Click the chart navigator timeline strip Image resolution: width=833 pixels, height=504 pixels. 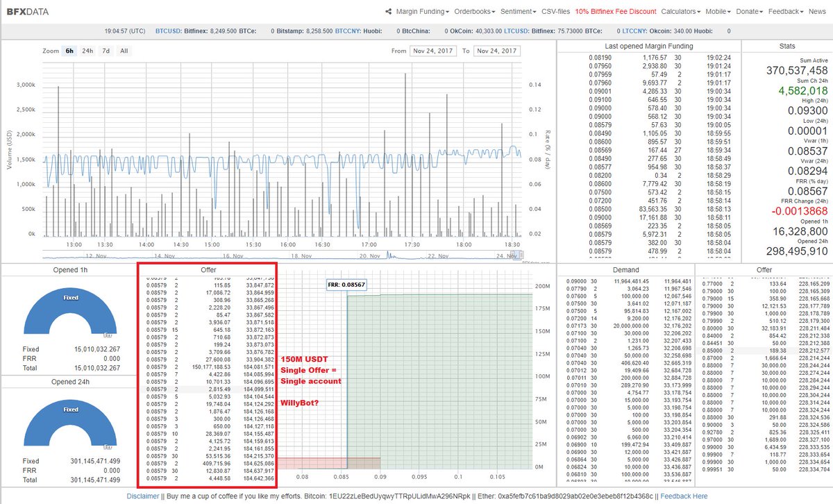[281, 255]
